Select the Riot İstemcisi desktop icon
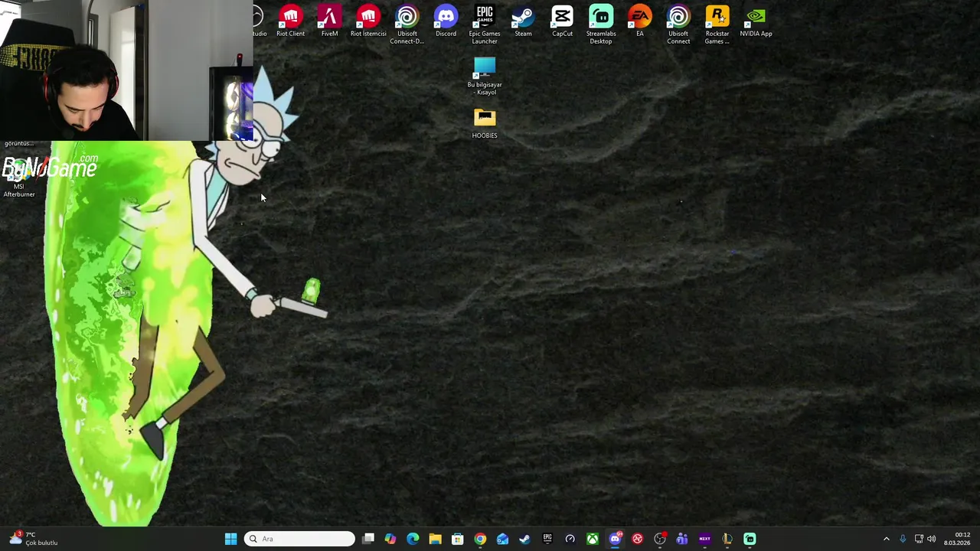This screenshot has width=980, height=551. 368,21
